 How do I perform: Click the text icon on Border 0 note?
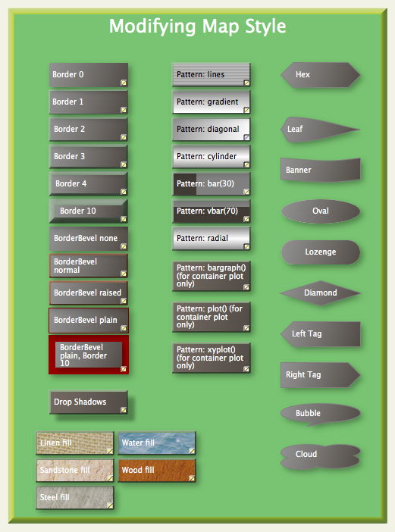(x=124, y=83)
